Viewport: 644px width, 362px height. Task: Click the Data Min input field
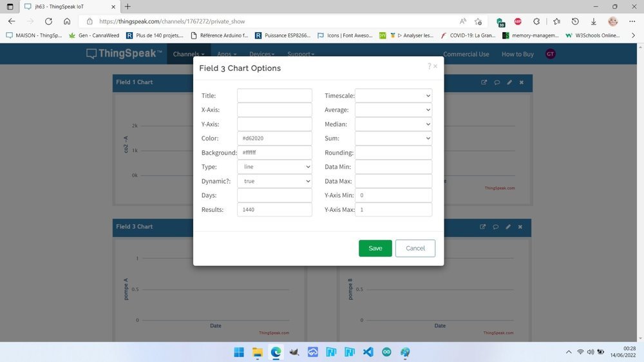tap(393, 167)
